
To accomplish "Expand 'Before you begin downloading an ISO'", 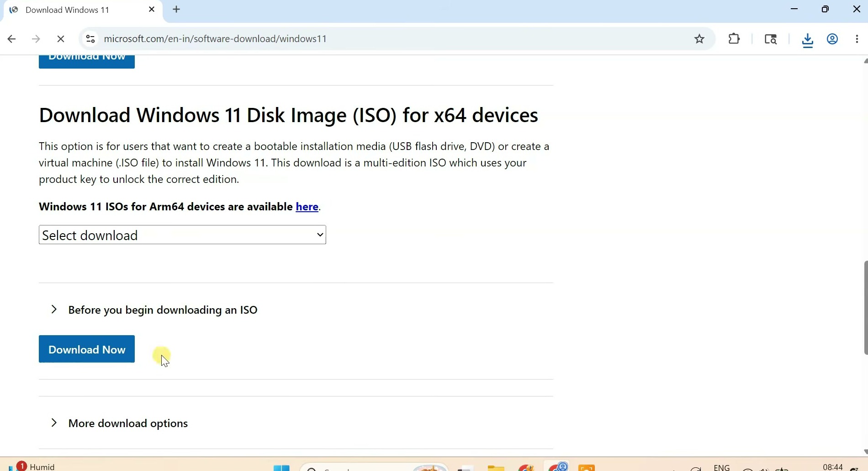I will tap(153, 310).
